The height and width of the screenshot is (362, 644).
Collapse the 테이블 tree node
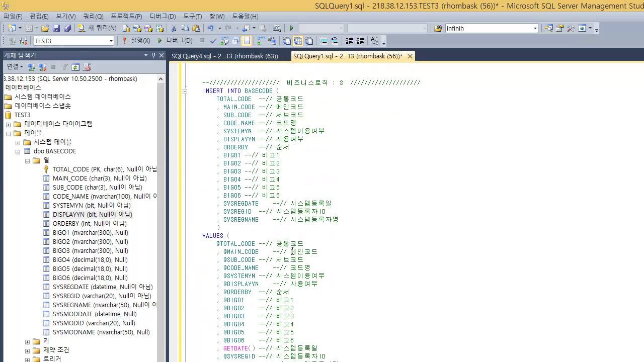coord(8,133)
